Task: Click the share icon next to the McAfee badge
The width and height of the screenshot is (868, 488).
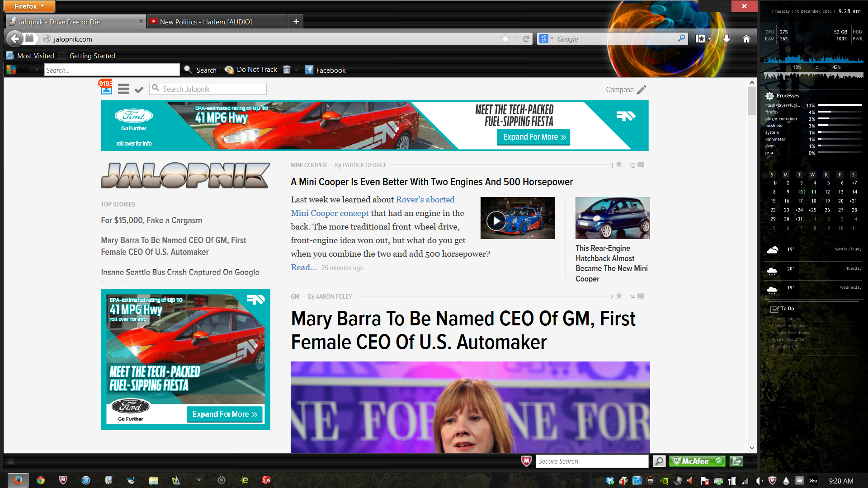Action: 736,461
